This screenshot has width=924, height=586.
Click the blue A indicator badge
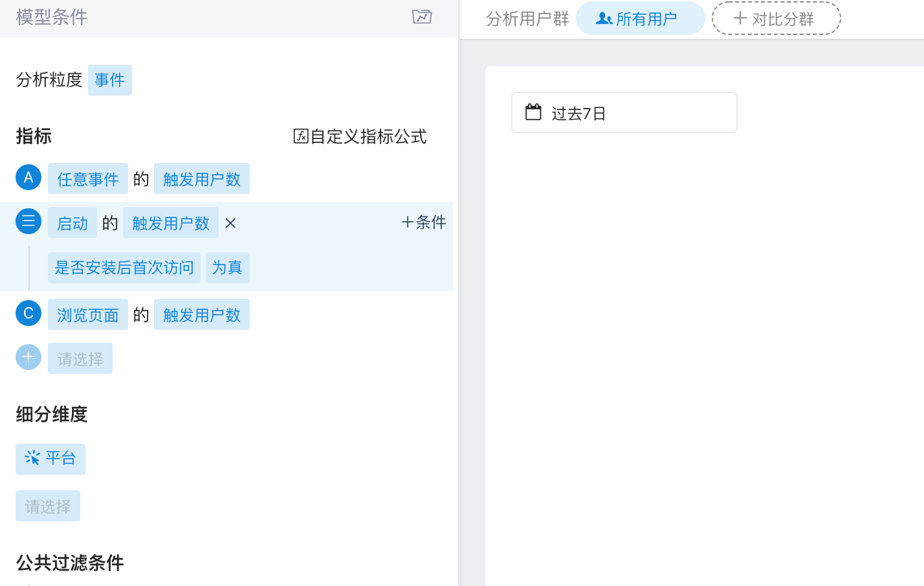point(28,178)
